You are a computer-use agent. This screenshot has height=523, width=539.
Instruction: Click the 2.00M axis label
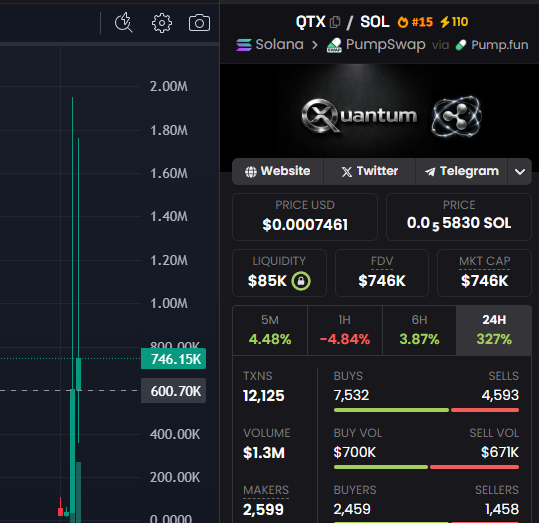pos(169,86)
